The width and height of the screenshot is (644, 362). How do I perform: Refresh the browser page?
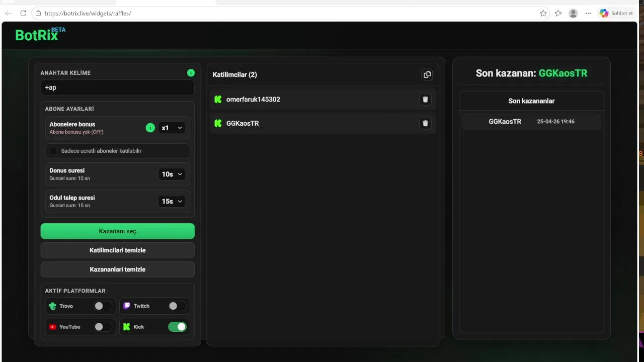coord(23,13)
